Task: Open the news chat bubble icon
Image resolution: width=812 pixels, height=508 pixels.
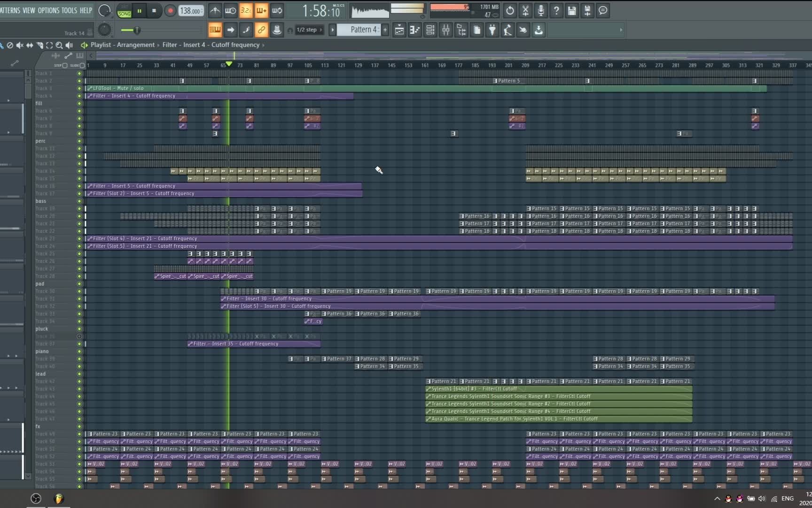Action: pyautogui.click(x=603, y=10)
